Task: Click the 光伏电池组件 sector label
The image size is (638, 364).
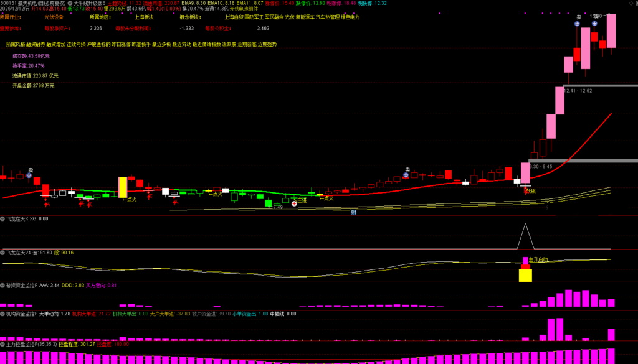Action: click(244, 9)
